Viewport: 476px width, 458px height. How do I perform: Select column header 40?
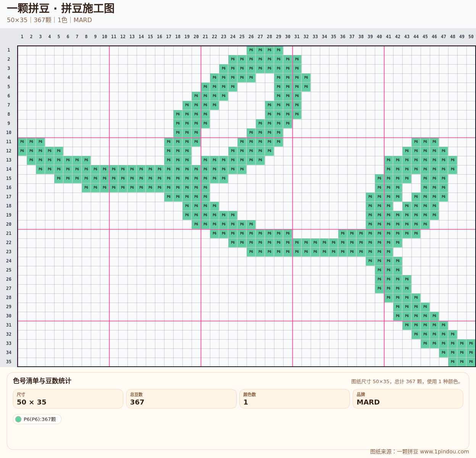tap(379, 37)
